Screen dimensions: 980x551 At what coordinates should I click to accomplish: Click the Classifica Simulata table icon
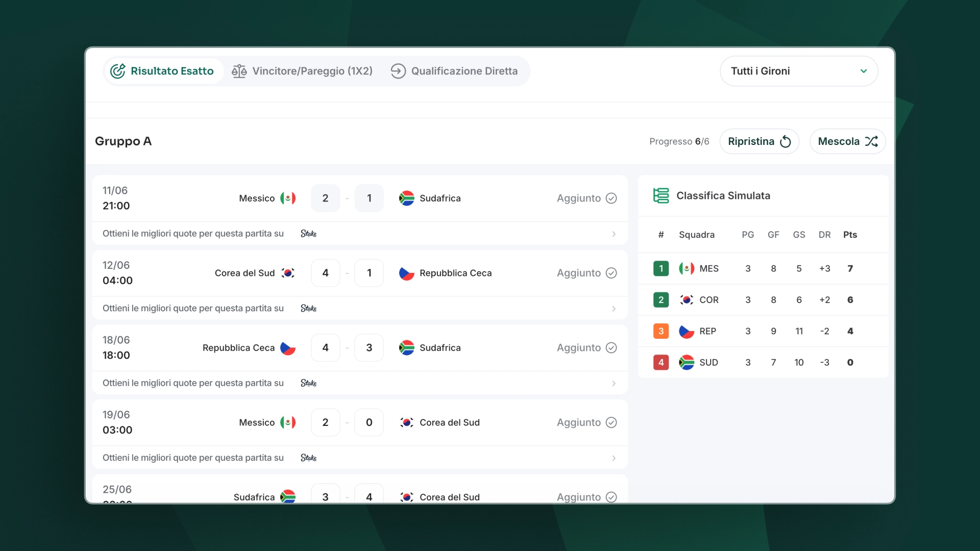click(661, 195)
